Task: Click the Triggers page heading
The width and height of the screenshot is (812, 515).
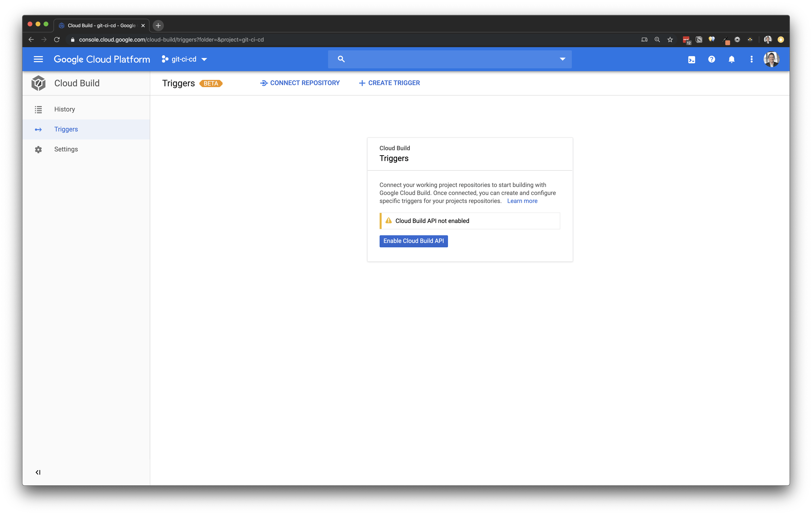Action: [x=178, y=83]
